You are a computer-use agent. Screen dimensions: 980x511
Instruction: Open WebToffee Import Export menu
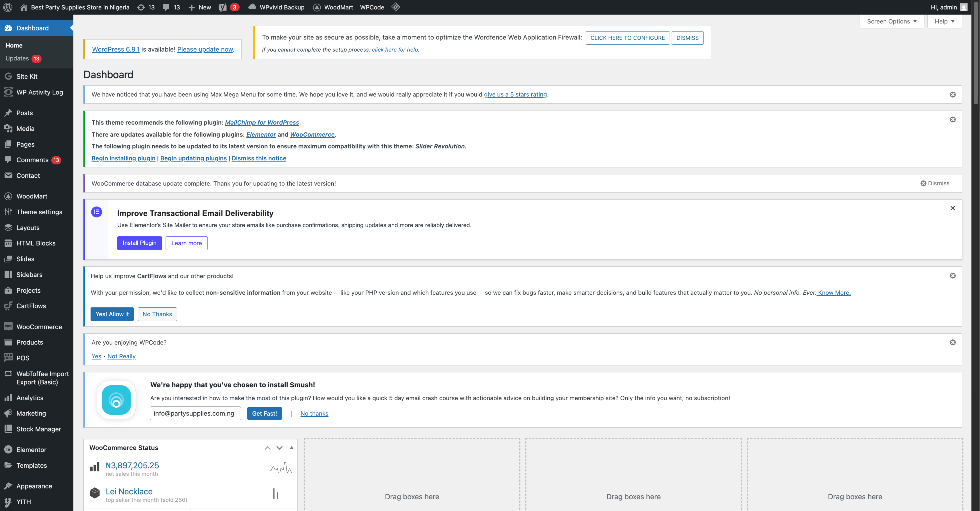tap(37, 378)
